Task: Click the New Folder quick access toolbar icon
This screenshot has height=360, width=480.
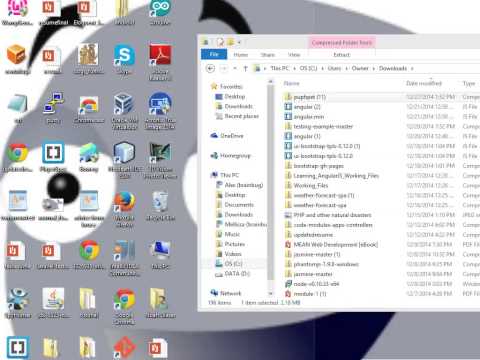Action: pyautogui.click(x=231, y=42)
